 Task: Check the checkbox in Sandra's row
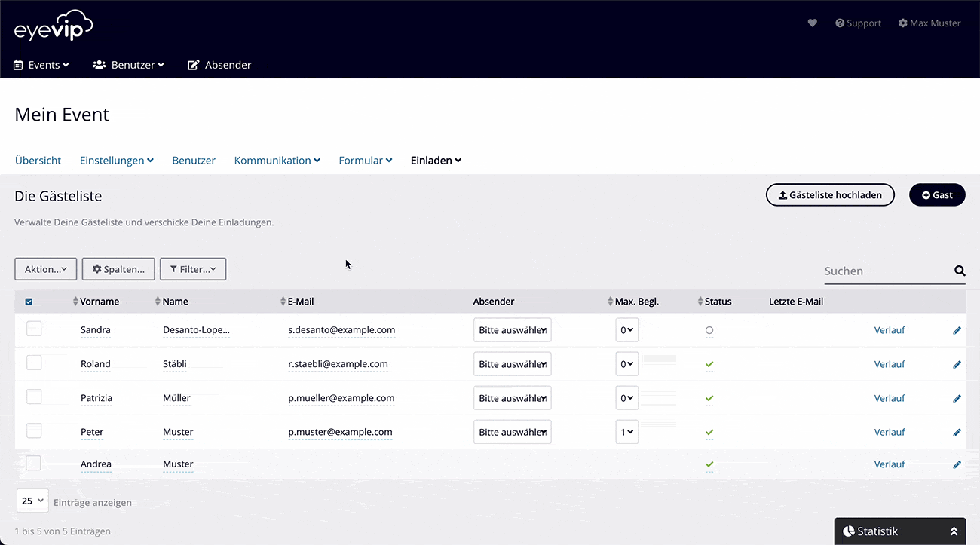33,329
